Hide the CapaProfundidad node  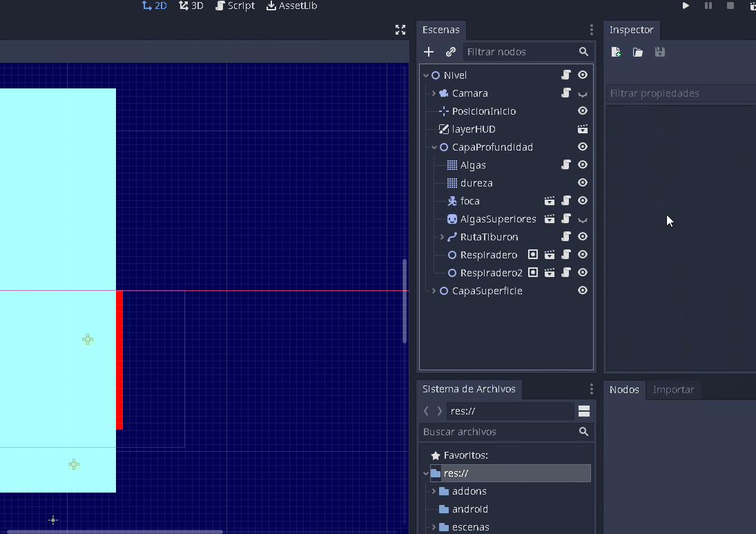pyautogui.click(x=583, y=146)
